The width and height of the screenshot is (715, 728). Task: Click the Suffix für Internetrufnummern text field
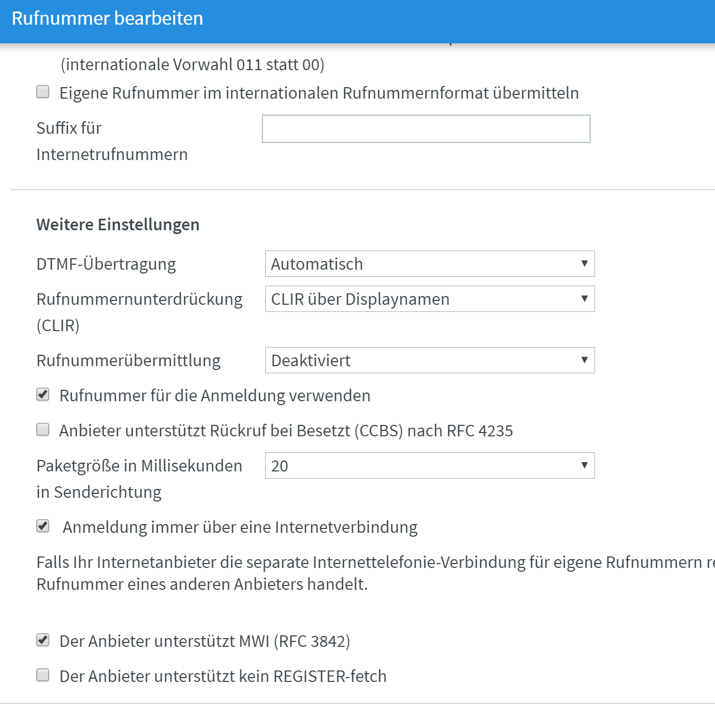pos(426,129)
